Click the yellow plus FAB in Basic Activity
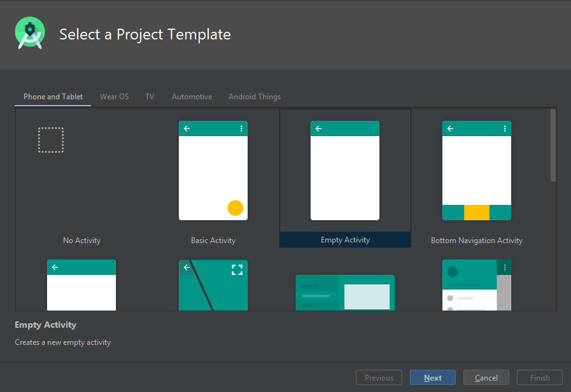 (x=236, y=208)
